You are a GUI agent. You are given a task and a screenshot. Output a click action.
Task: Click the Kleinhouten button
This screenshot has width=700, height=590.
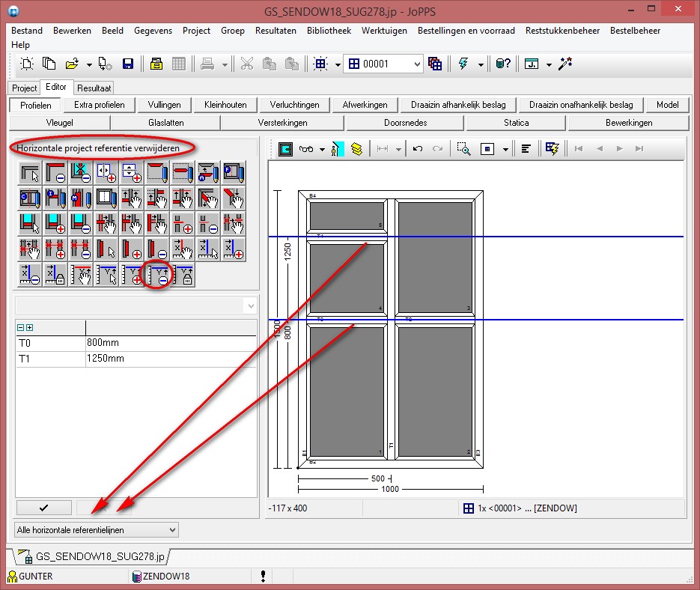[225, 105]
